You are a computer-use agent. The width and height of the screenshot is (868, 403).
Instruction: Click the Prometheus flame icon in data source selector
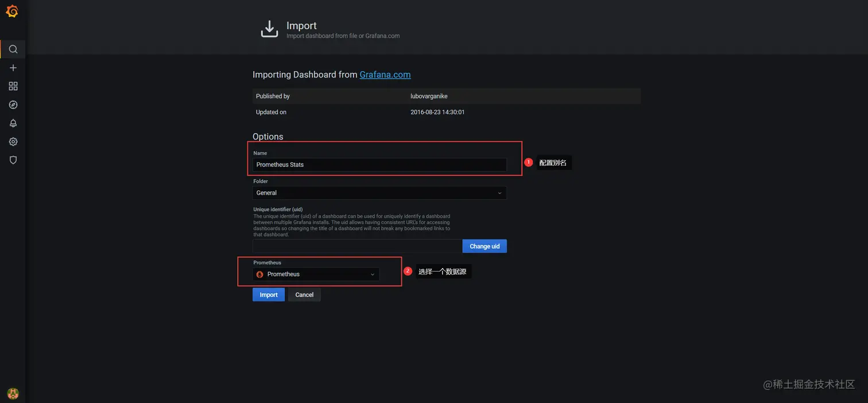tap(259, 274)
